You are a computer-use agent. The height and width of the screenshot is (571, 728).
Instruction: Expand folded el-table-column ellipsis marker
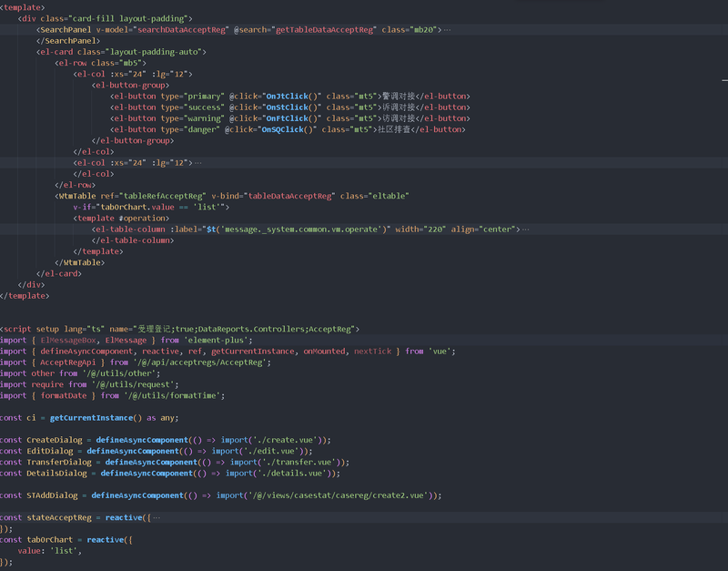526,229
